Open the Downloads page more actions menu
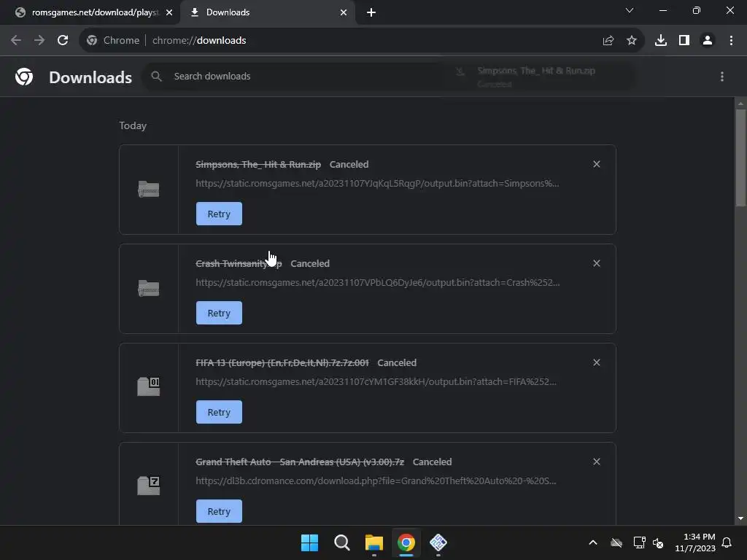Screen dimensions: 747x560 point(722,77)
